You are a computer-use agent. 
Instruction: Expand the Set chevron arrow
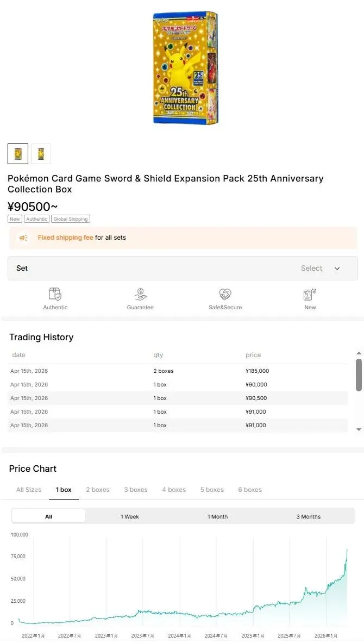coord(337,269)
